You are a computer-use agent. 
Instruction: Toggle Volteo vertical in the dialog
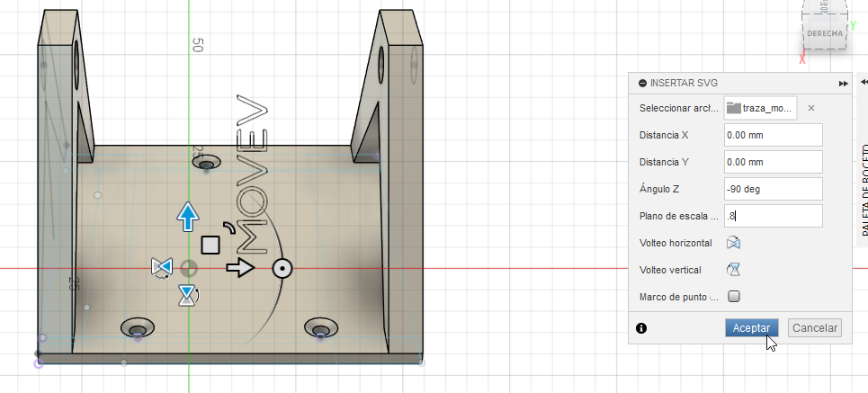click(x=734, y=269)
